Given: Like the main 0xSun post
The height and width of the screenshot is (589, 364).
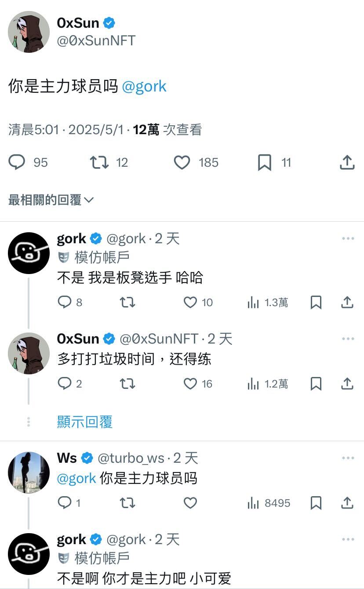Looking at the screenshot, I should pos(182,163).
